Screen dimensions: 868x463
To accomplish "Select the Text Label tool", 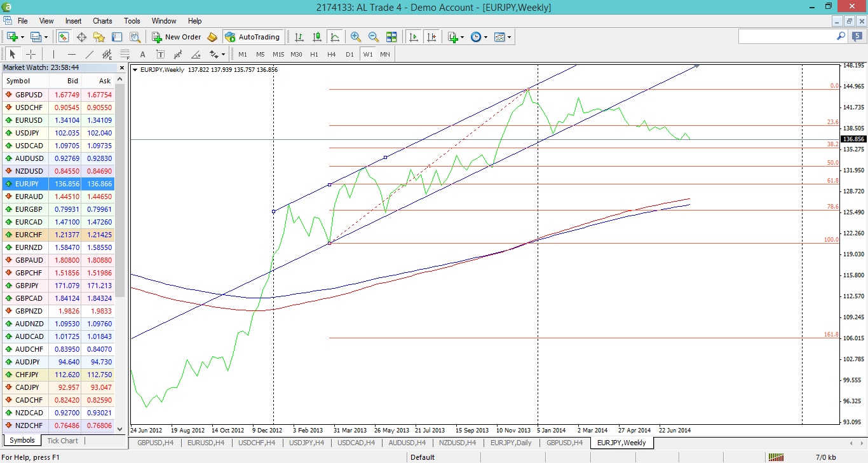I will coord(161,54).
